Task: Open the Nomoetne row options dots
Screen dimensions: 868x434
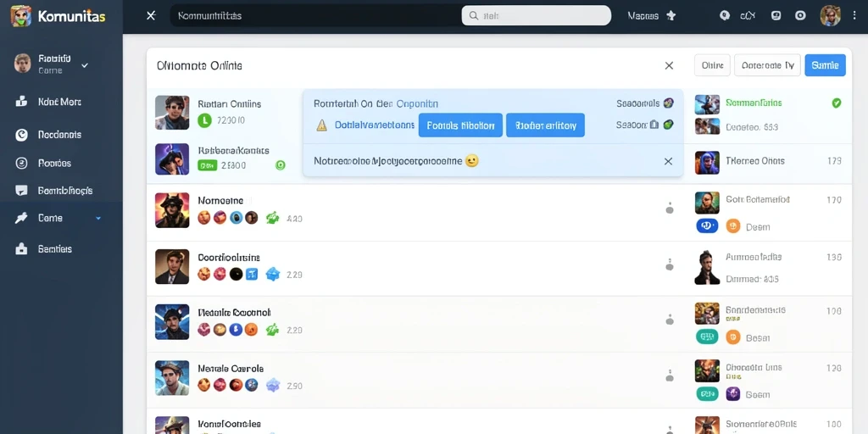Action: click(670, 209)
